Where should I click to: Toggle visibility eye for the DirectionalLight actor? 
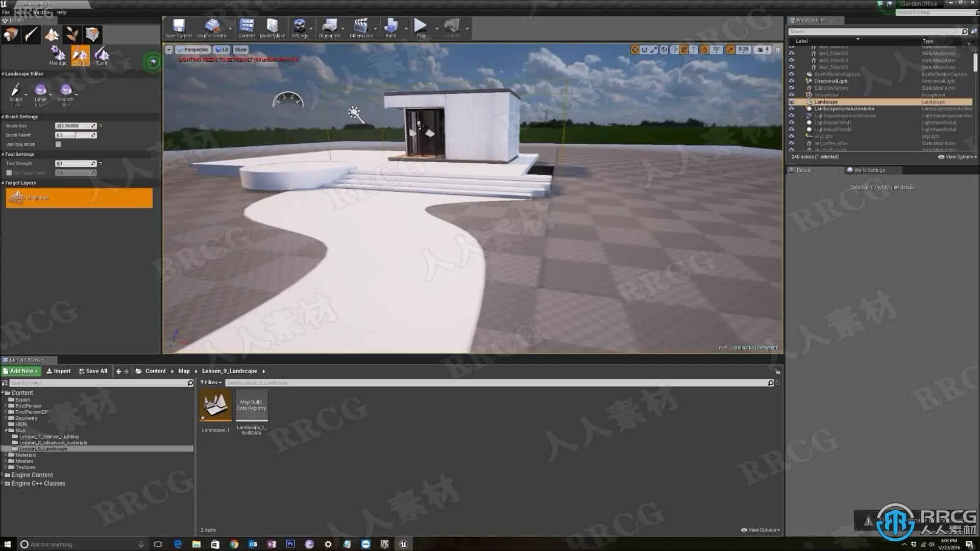point(792,81)
